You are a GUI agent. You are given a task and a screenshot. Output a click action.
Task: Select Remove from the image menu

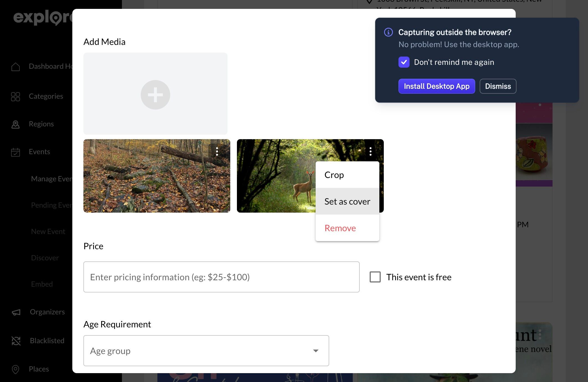click(340, 228)
